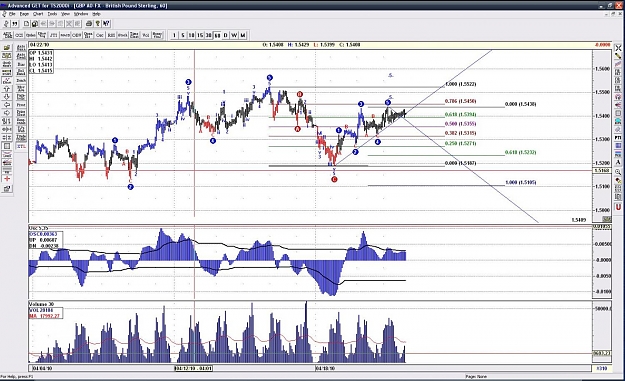Select the magnifier zoom tool
This screenshot has width=625, height=381.
tap(618, 172)
